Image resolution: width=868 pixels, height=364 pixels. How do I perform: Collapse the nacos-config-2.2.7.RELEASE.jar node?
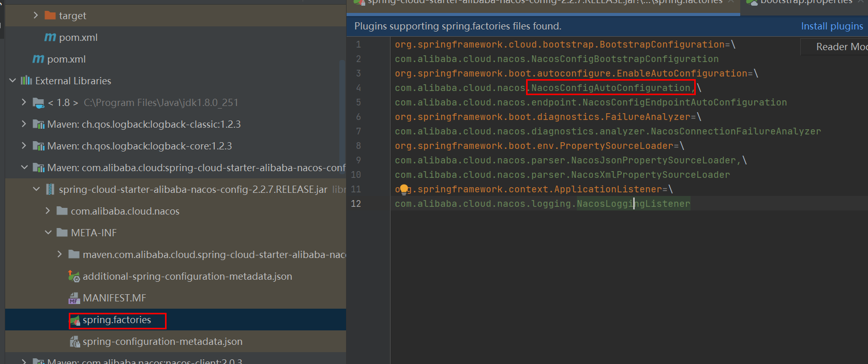click(36, 189)
